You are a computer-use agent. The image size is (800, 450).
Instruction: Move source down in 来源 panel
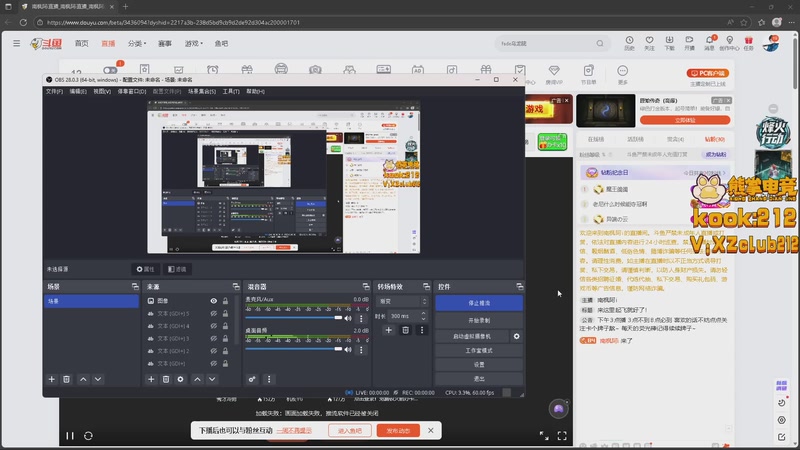click(212, 379)
